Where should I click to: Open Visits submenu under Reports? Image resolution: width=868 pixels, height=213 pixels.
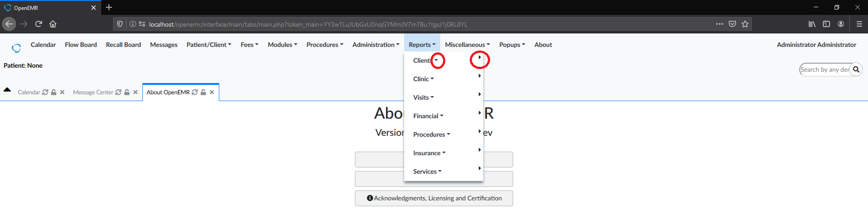point(443,97)
